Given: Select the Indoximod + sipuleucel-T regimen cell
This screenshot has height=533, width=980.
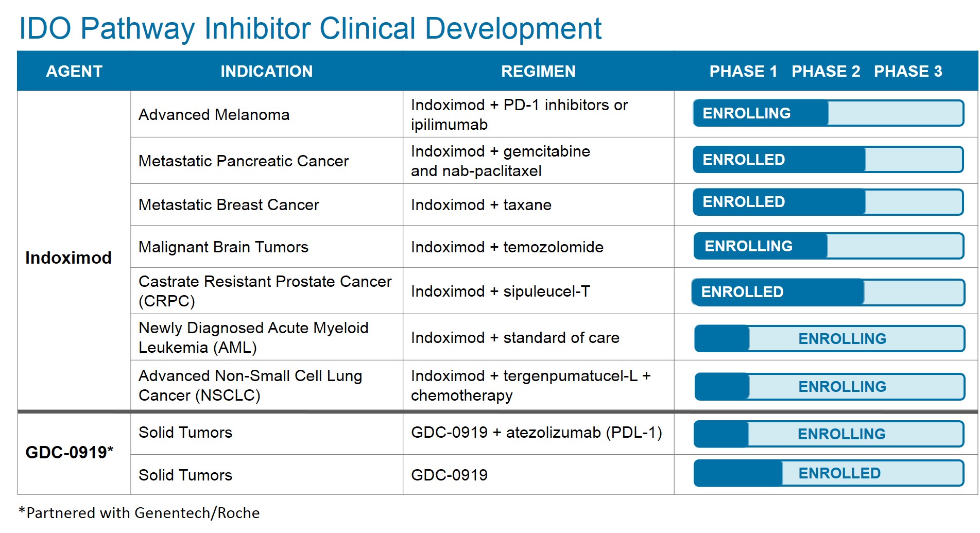Looking at the screenshot, I should (500, 291).
